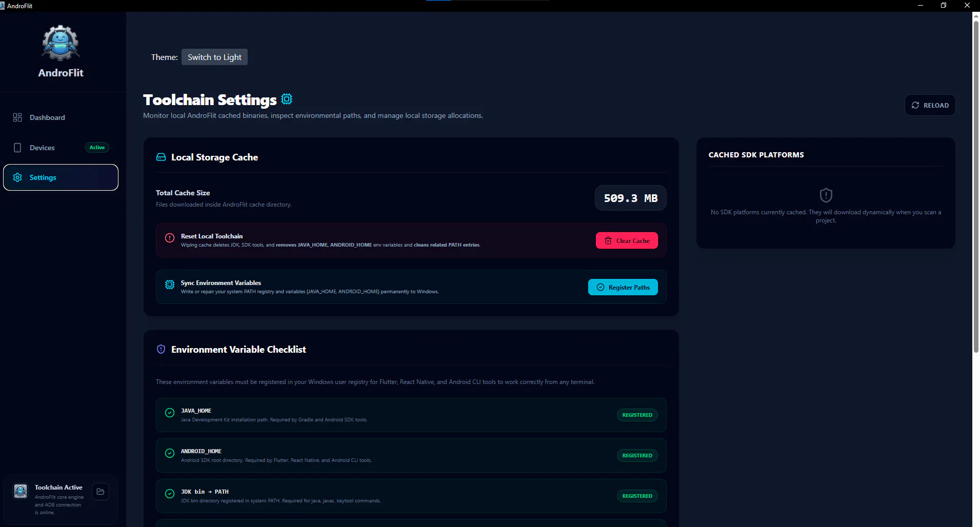Click the AndroFlit name under the logo
This screenshot has height=527, width=980.
tap(61, 73)
